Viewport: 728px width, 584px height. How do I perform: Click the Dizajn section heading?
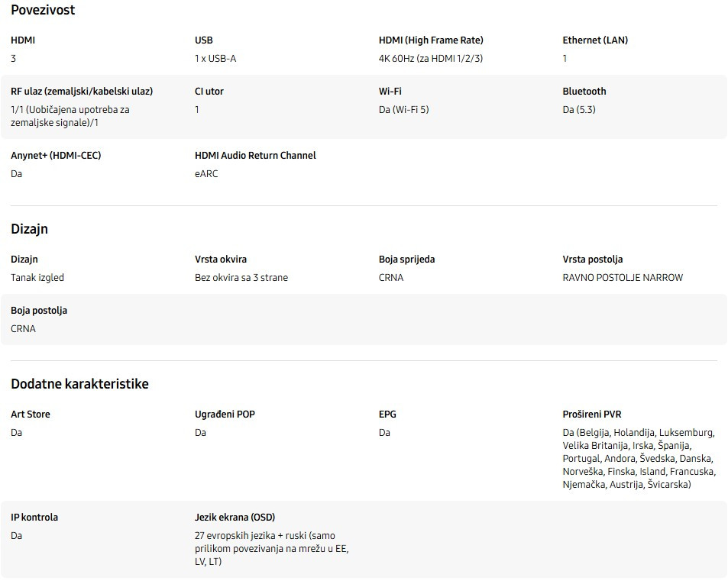(x=30, y=229)
